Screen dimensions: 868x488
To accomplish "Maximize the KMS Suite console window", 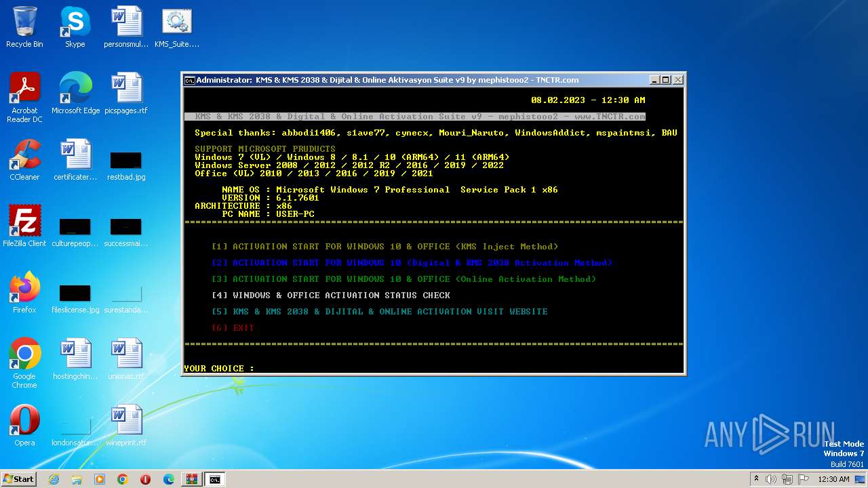I will (x=666, y=80).
